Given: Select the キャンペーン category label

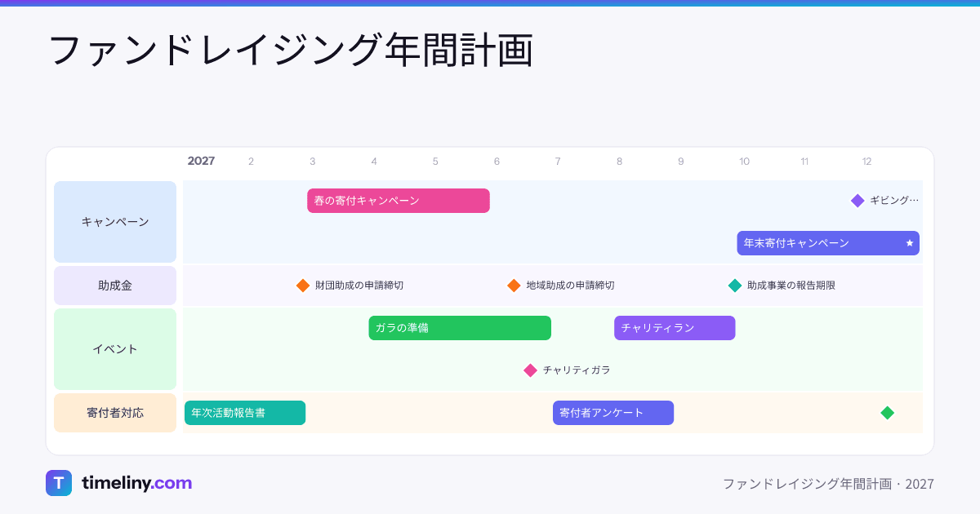Looking at the screenshot, I should (115, 222).
